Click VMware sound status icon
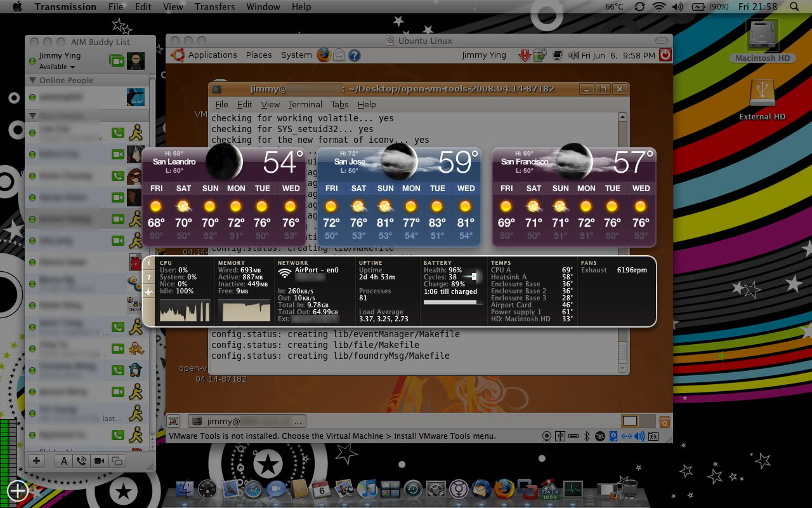 coord(639,436)
